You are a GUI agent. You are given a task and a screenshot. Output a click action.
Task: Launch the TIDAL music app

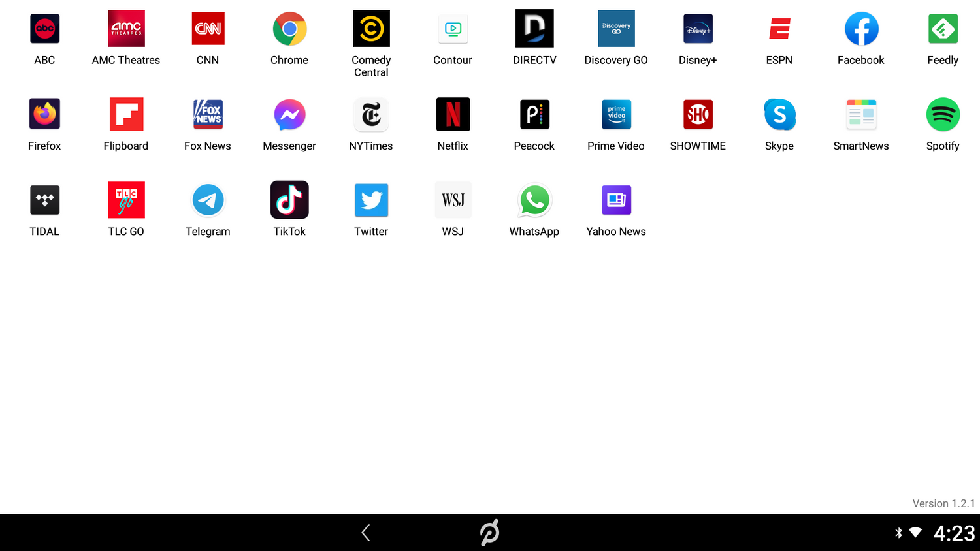point(44,200)
